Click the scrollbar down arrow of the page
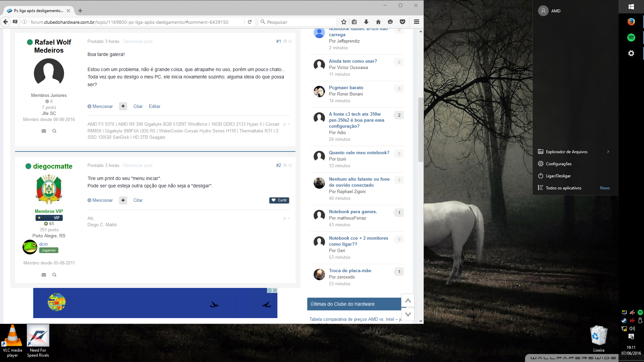644x362 pixels. 421,321
